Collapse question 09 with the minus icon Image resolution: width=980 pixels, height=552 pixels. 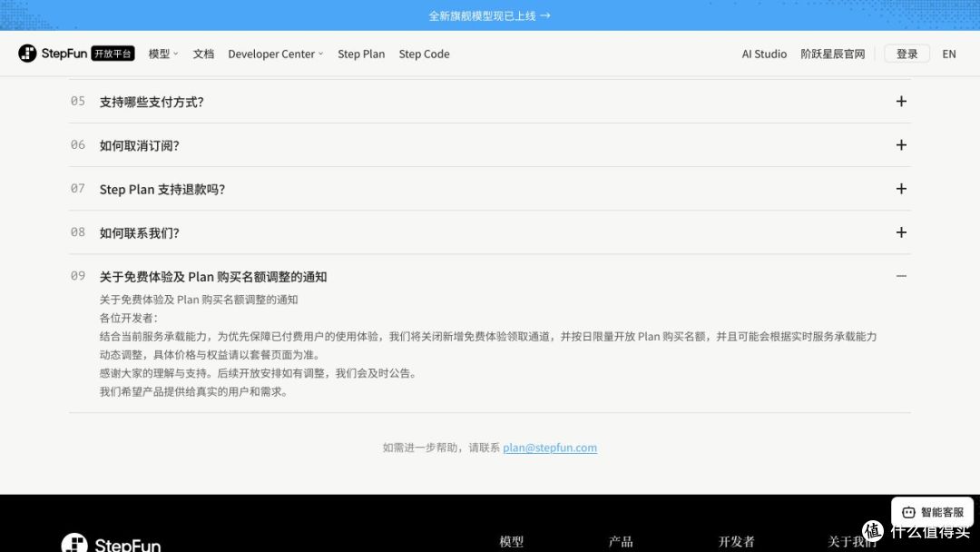901,276
